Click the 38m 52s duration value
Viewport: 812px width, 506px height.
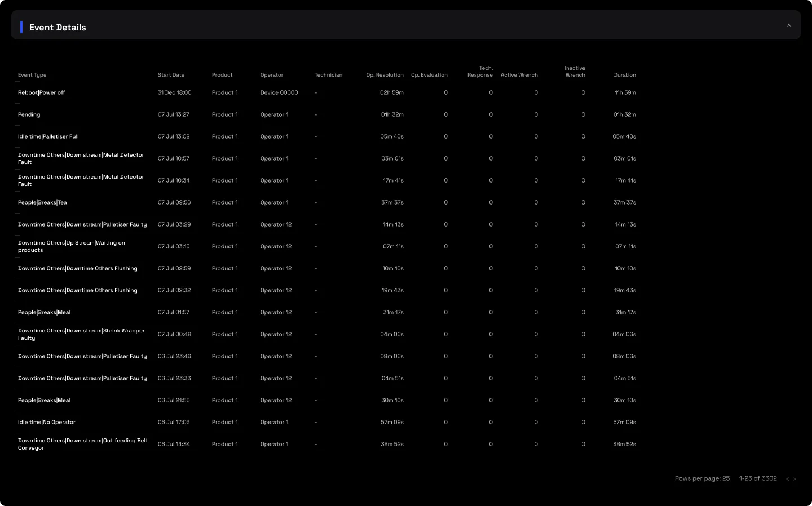click(x=624, y=444)
